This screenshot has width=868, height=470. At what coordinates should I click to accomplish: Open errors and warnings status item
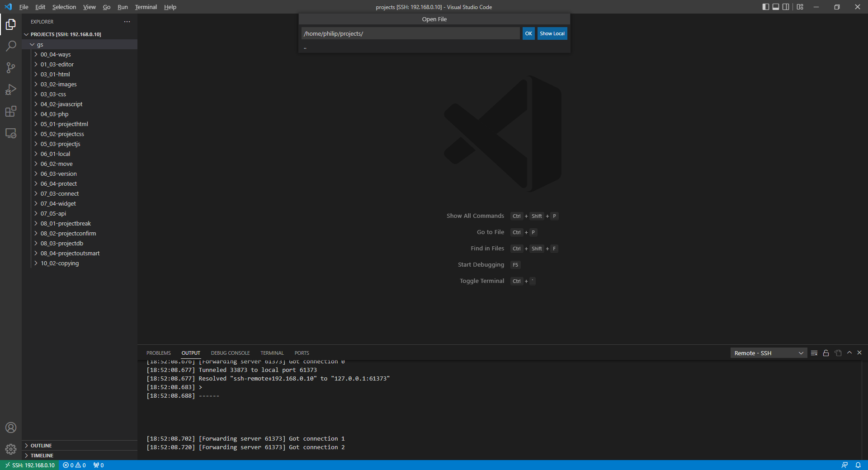point(75,465)
